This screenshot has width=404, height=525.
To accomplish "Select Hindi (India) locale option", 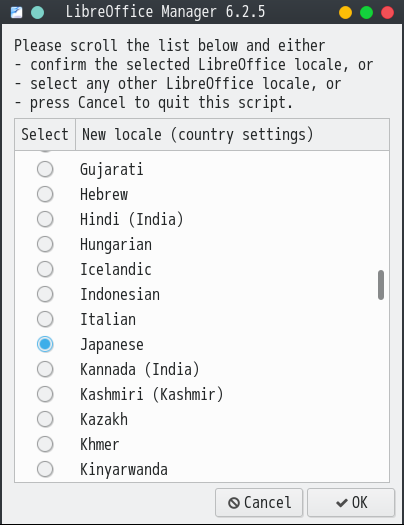I will point(45,219).
